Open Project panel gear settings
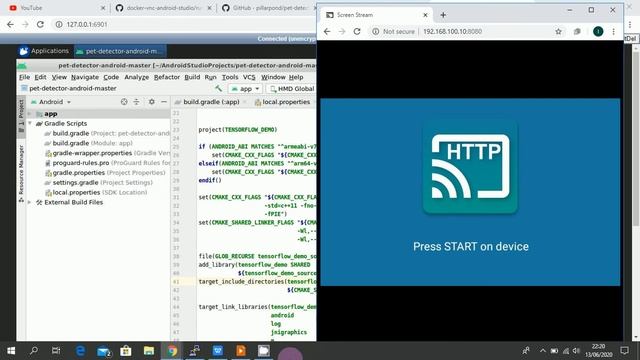The width and height of the screenshot is (640, 360). click(151, 102)
